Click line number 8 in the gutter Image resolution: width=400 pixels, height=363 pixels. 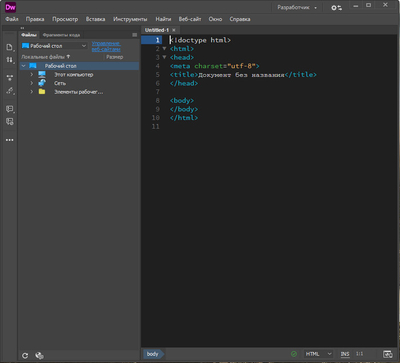click(x=158, y=100)
